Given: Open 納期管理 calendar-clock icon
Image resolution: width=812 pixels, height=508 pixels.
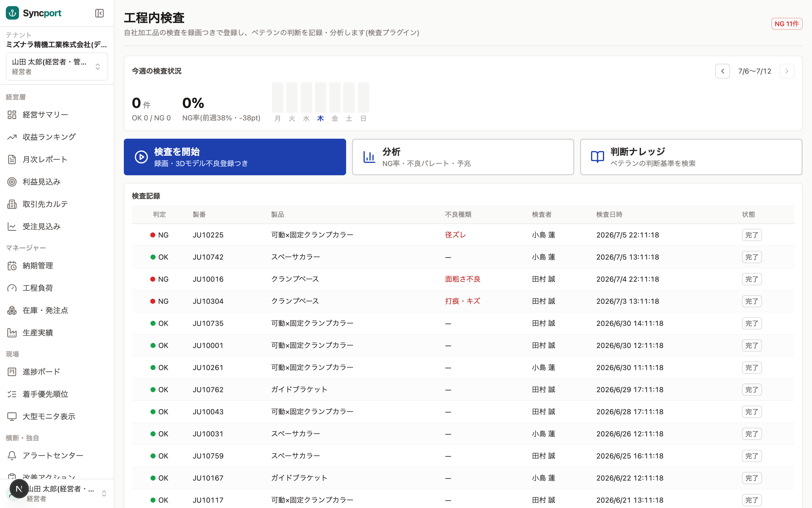Looking at the screenshot, I should [12, 266].
